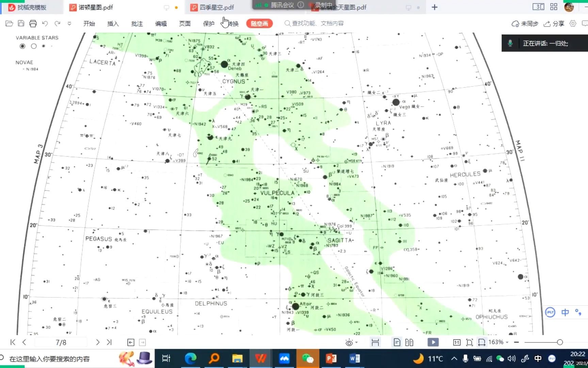Open the 插入 menu tab
Screen dimensions: 588x368
(113, 24)
